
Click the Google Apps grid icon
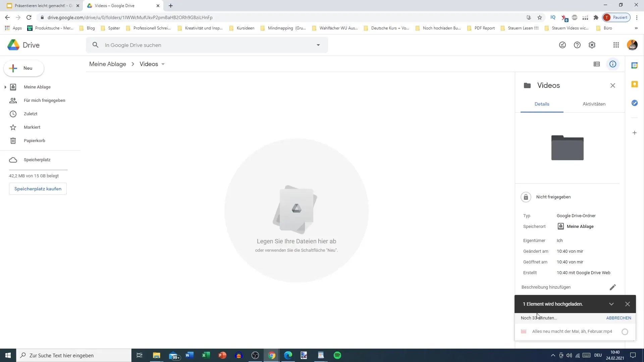click(x=616, y=45)
